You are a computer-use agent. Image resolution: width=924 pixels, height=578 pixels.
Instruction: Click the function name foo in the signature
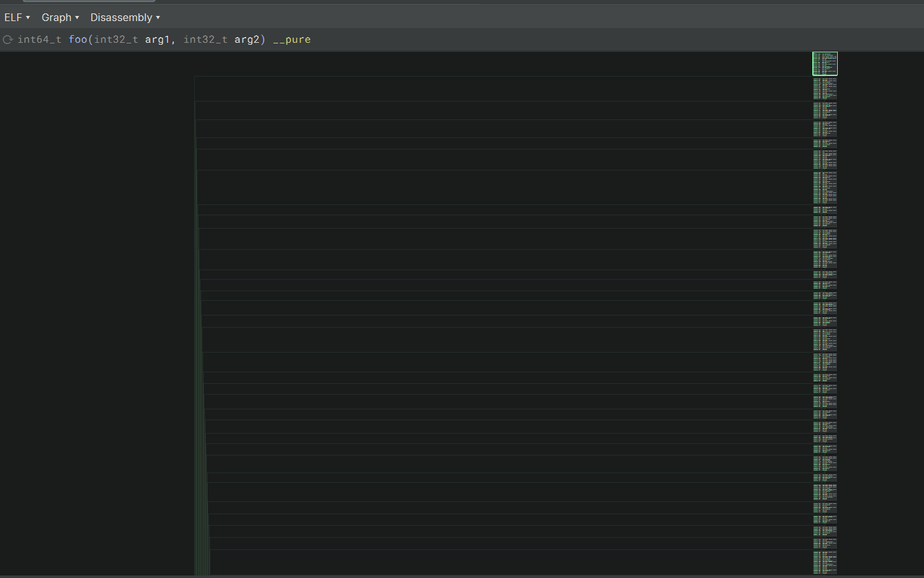78,39
